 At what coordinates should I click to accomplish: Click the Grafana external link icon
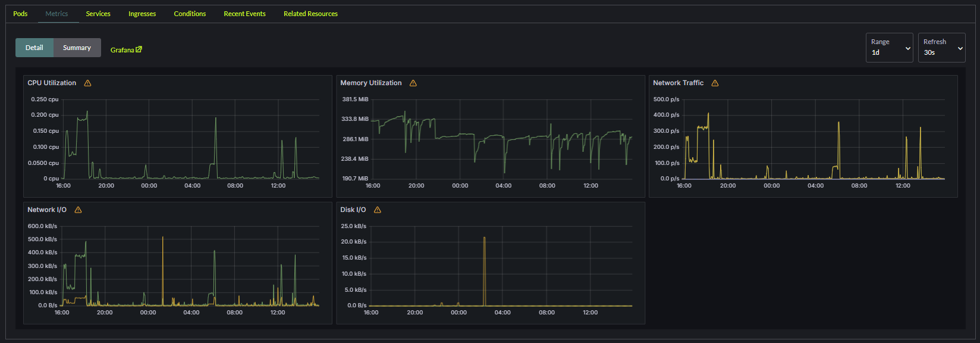(139, 49)
